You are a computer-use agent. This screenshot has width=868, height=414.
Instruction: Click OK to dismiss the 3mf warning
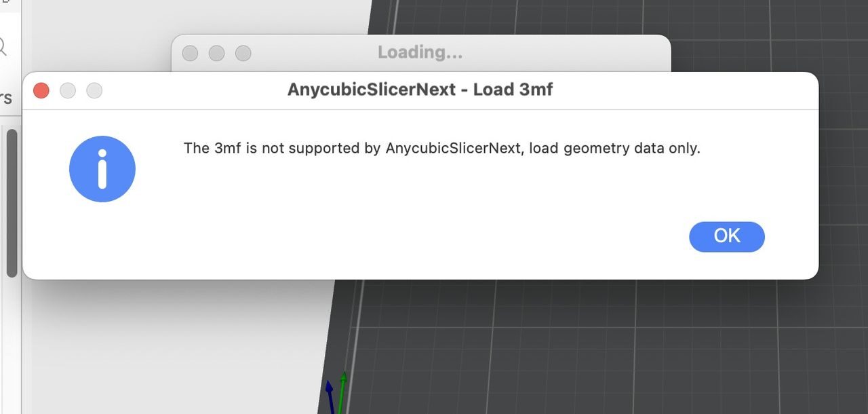click(x=726, y=236)
